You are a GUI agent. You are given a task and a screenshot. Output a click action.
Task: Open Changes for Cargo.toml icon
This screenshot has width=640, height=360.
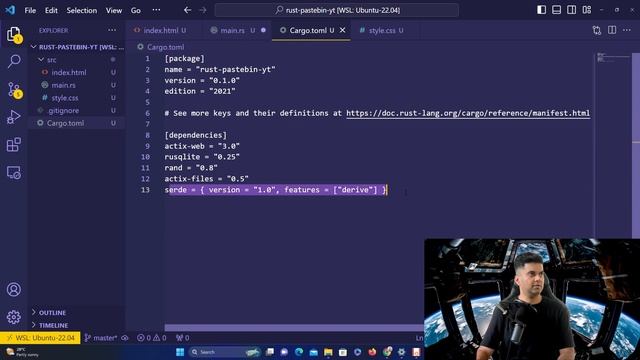[x=597, y=30]
